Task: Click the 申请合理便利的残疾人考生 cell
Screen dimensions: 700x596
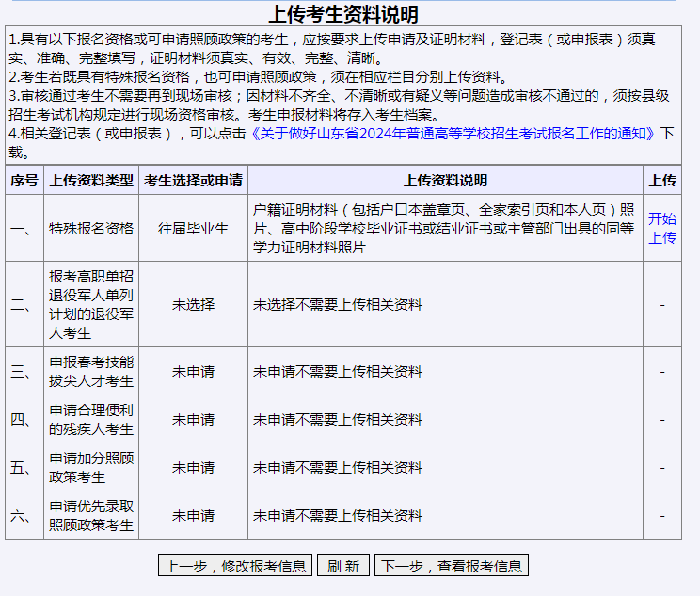Action: click(91, 419)
